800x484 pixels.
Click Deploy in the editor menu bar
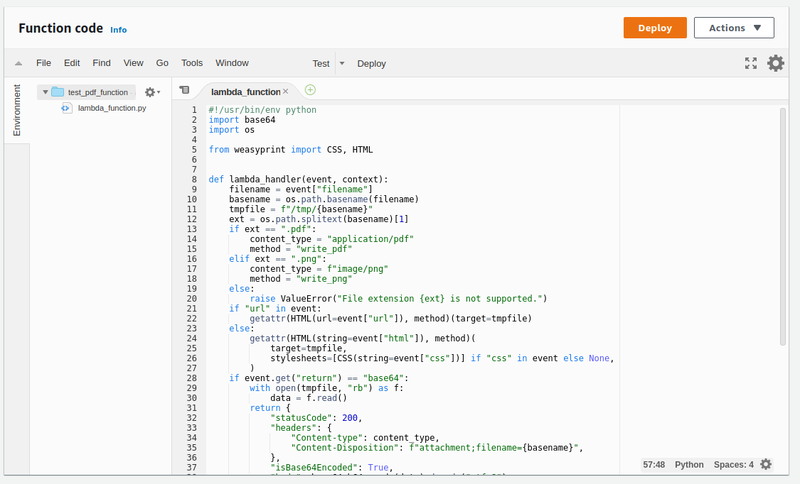371,63
